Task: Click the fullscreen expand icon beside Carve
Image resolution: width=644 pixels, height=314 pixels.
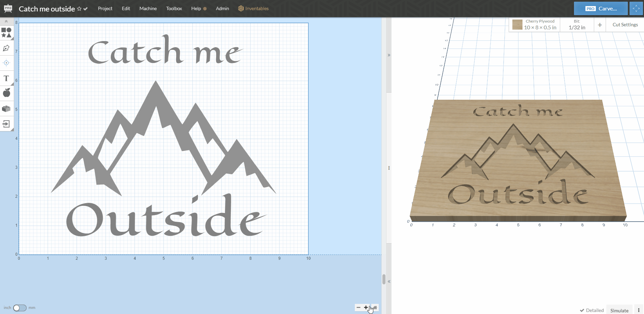Action: click(636, 8)
